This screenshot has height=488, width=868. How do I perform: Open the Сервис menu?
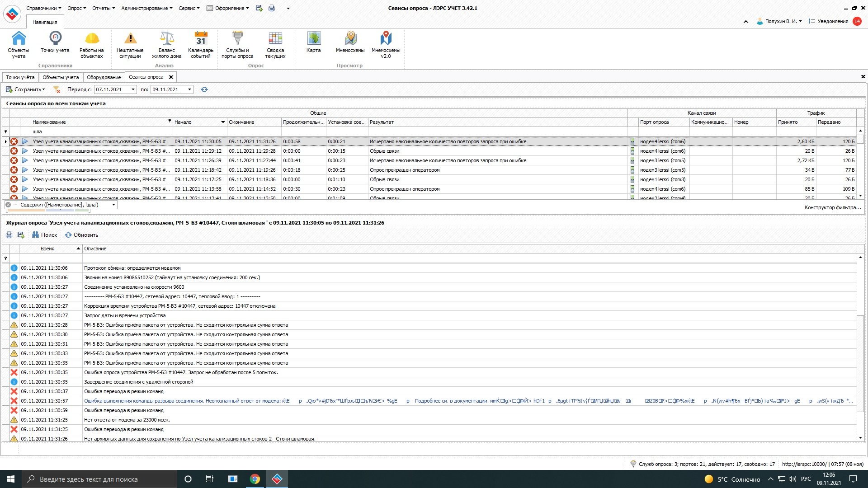189,8
